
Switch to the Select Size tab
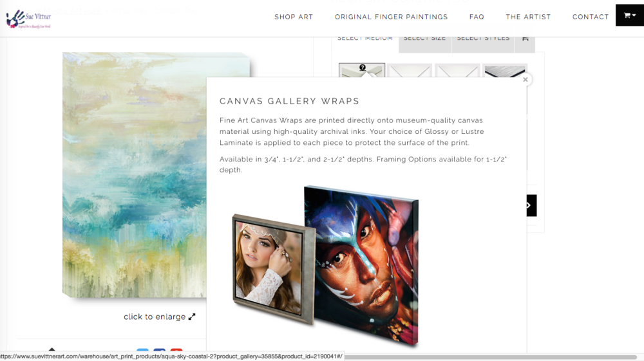coord(424,39)
